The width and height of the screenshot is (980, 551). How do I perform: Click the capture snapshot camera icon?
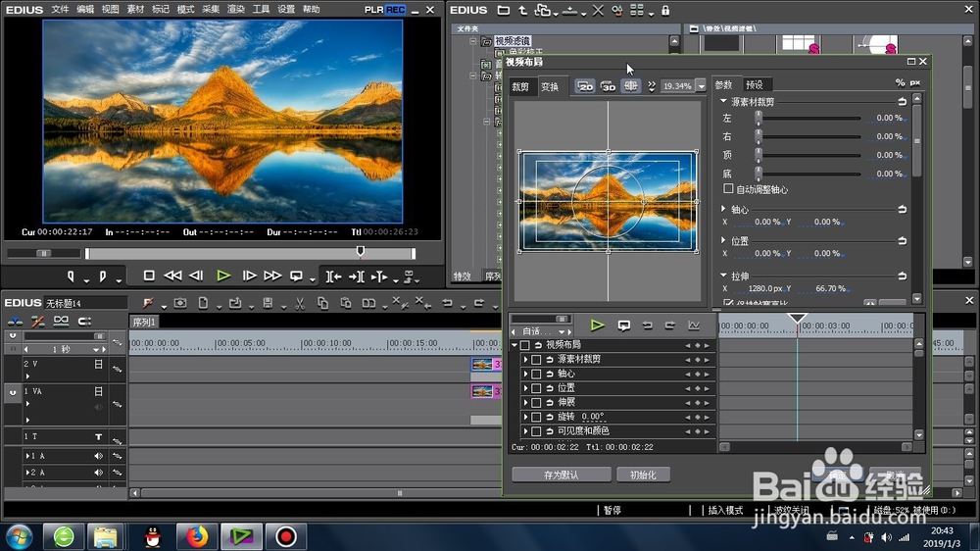tap(180, 303)
